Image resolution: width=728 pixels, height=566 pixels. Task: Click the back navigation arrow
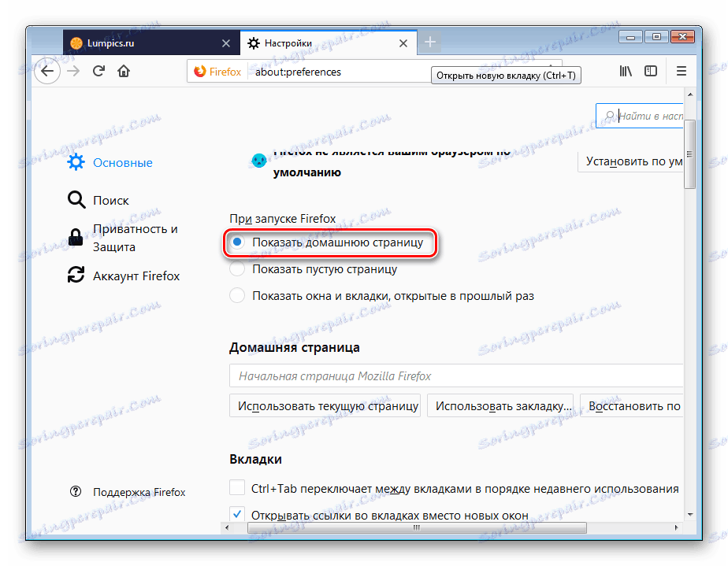[47, 72]
